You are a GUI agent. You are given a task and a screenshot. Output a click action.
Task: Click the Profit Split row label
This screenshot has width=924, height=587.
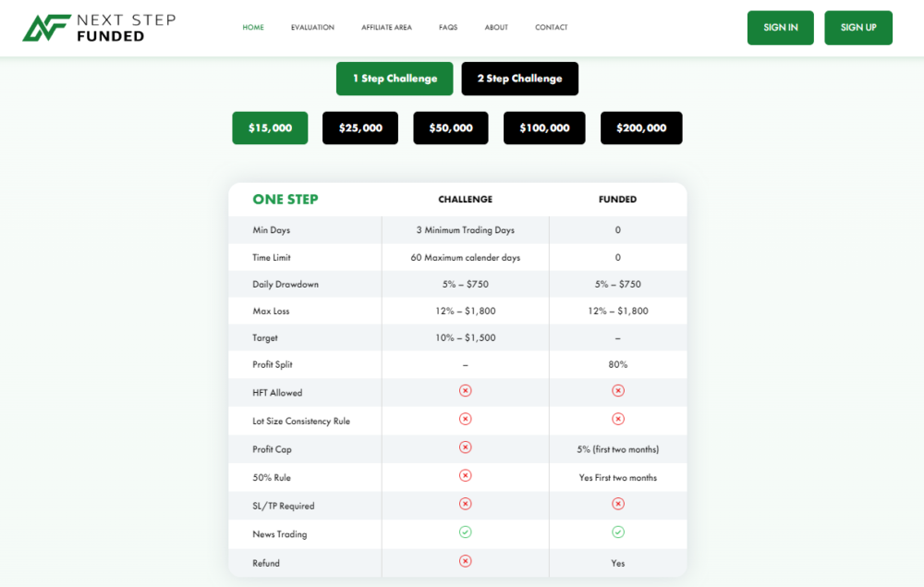click(x=273, y=365)
